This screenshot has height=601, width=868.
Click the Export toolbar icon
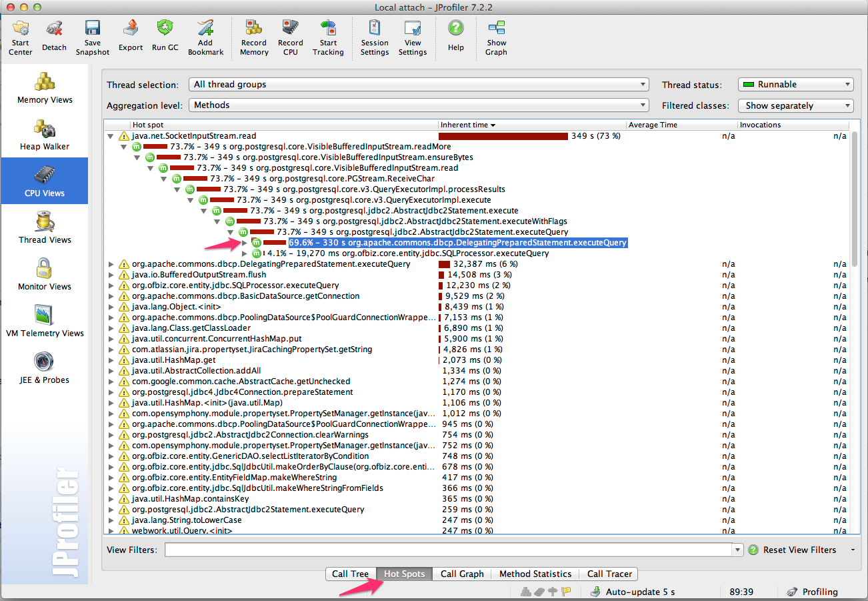coord(131,36)
